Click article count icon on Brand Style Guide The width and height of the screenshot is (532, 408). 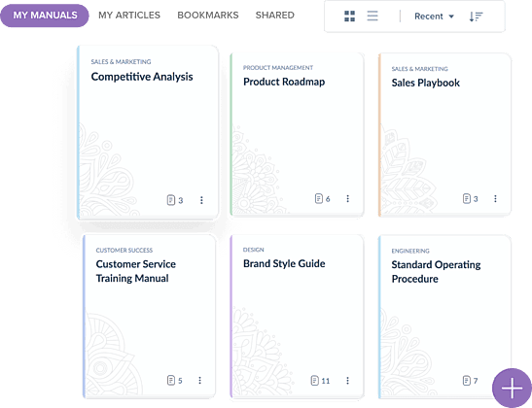tap(314, 381)
